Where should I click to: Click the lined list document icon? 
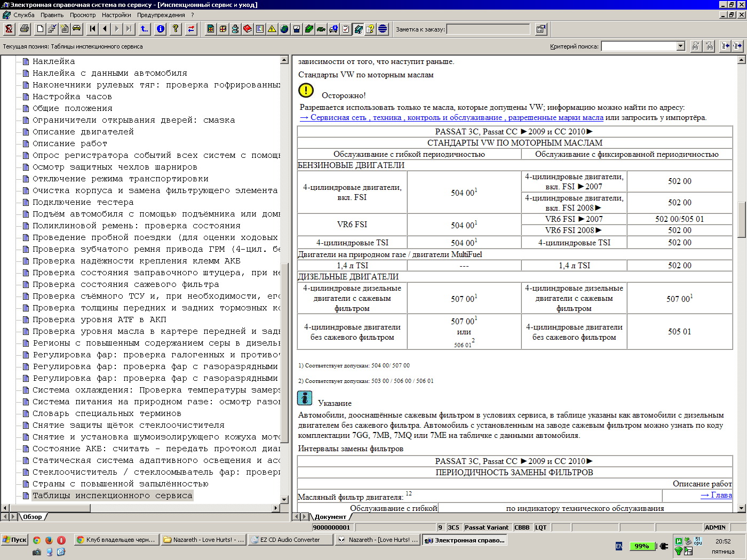tap(260, 29)
